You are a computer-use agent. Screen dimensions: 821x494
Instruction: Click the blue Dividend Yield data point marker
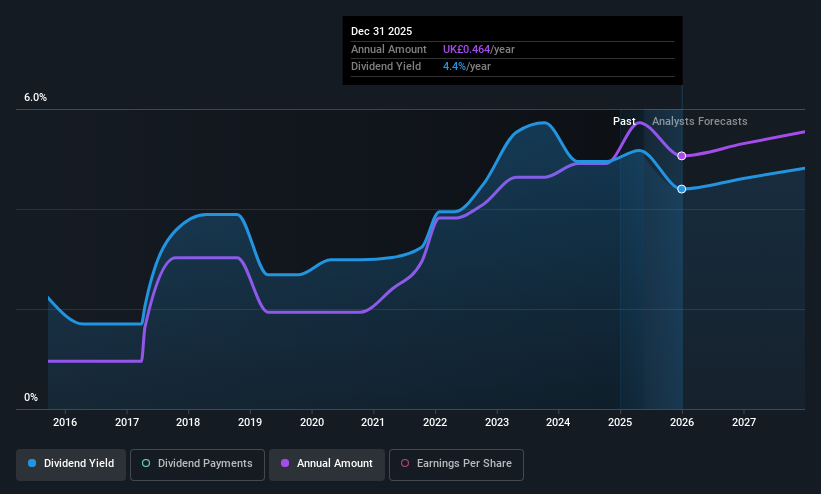coord(681,189)
